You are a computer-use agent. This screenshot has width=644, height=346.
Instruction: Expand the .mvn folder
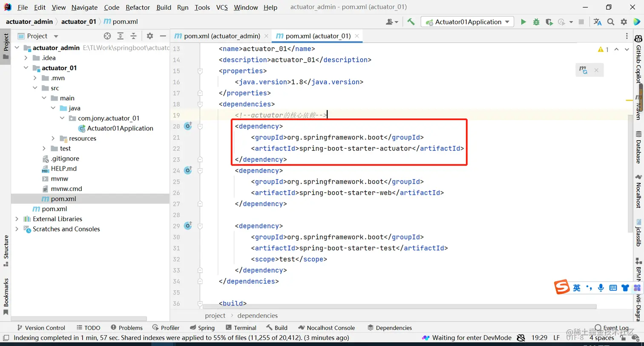pyautogui.click(x=35, y=78)
